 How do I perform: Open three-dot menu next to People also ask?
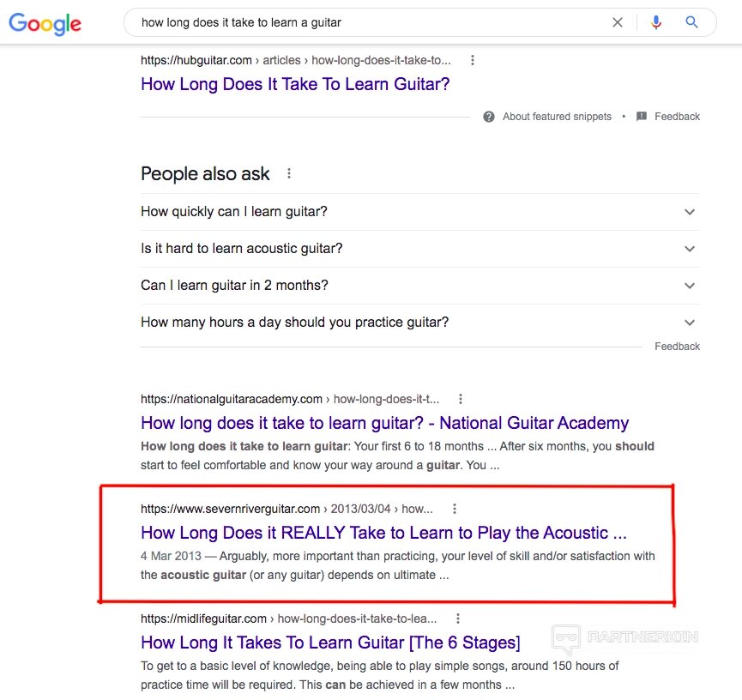click(289, 173)
